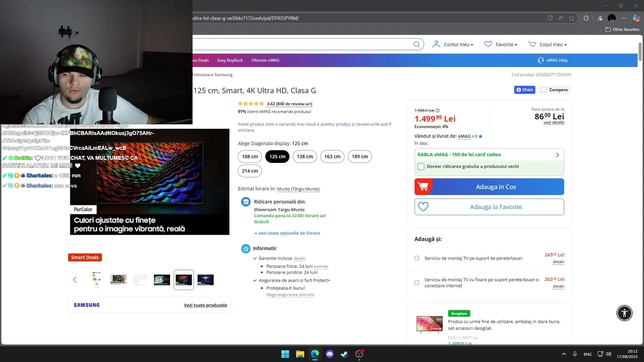Click Adauga in Cos button
Screen dimensions: 644x362
pyautogui.click(x=489, y=187)
